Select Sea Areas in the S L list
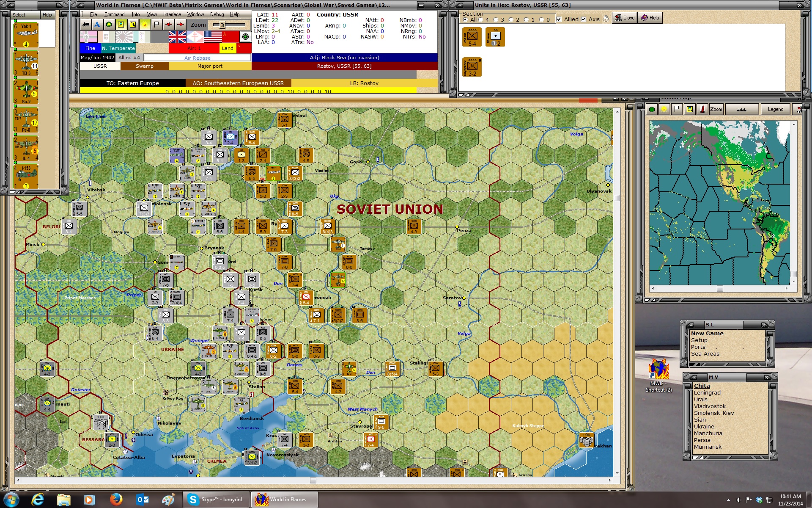812x508 pixels. click(x=705, y=354)
